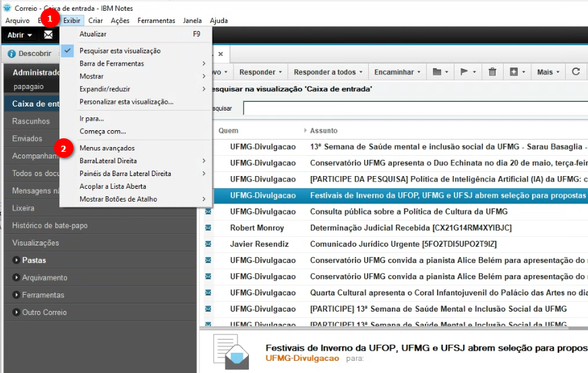Screen dimensions: 588x373
Task: Click the mail envelope icon beside Abrir
Action: pos(49,35)
